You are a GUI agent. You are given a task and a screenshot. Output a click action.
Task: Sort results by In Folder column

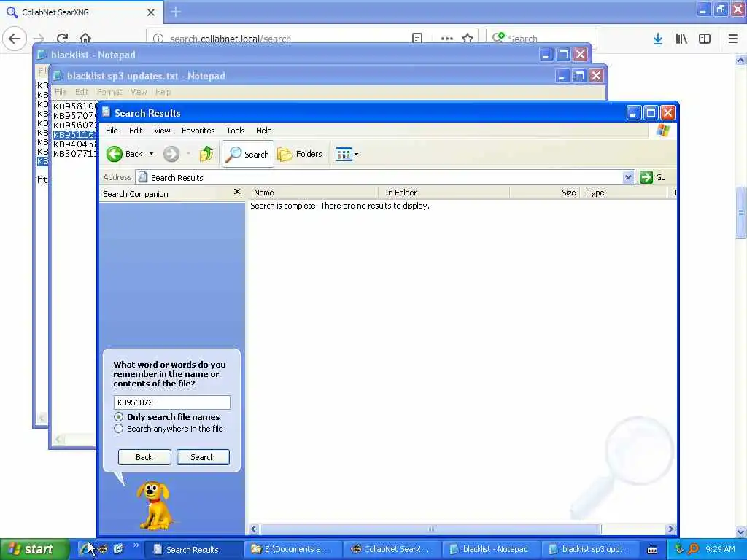click(444, 192)
